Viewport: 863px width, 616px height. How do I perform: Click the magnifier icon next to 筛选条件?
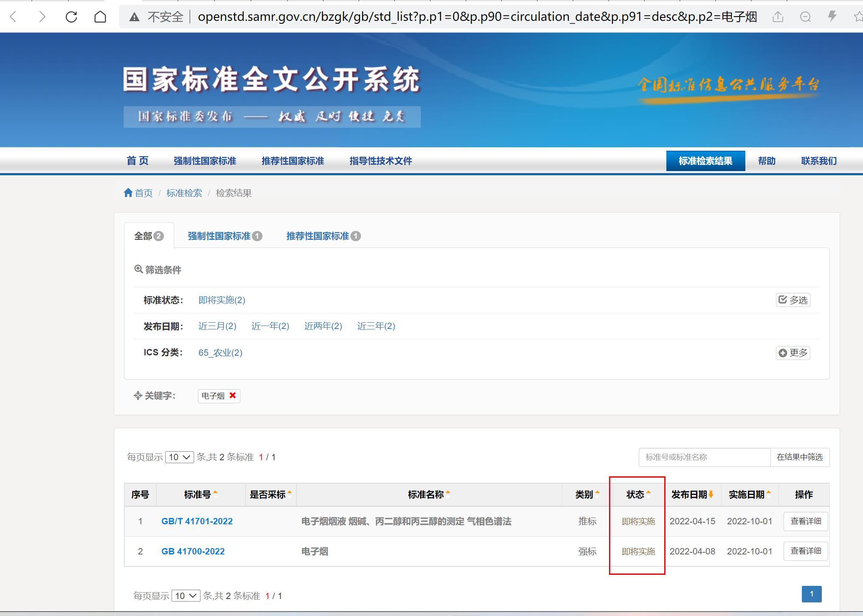coord(139,269)
